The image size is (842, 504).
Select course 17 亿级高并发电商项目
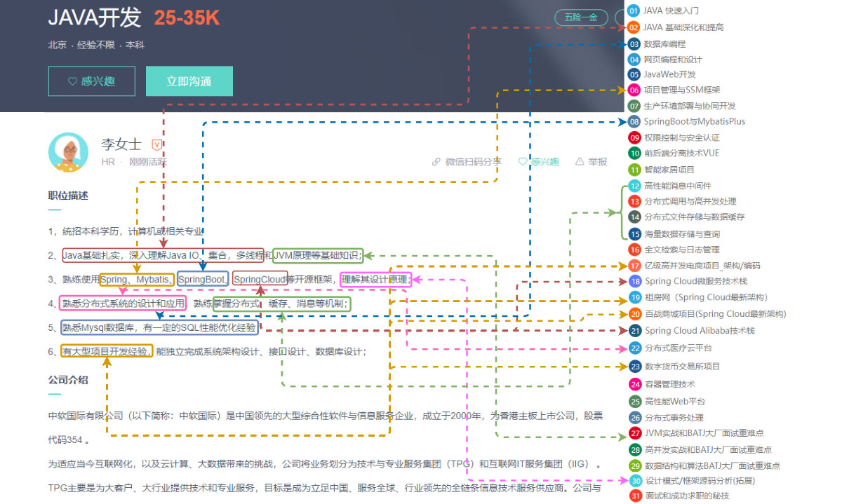coord(694,266)
